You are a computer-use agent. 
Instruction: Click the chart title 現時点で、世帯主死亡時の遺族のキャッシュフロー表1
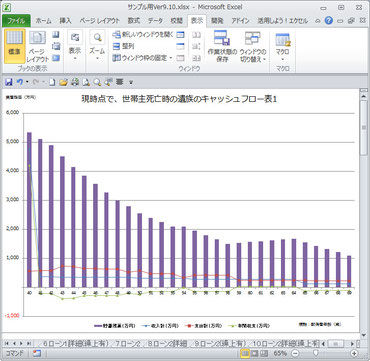(x=179, y=99)
